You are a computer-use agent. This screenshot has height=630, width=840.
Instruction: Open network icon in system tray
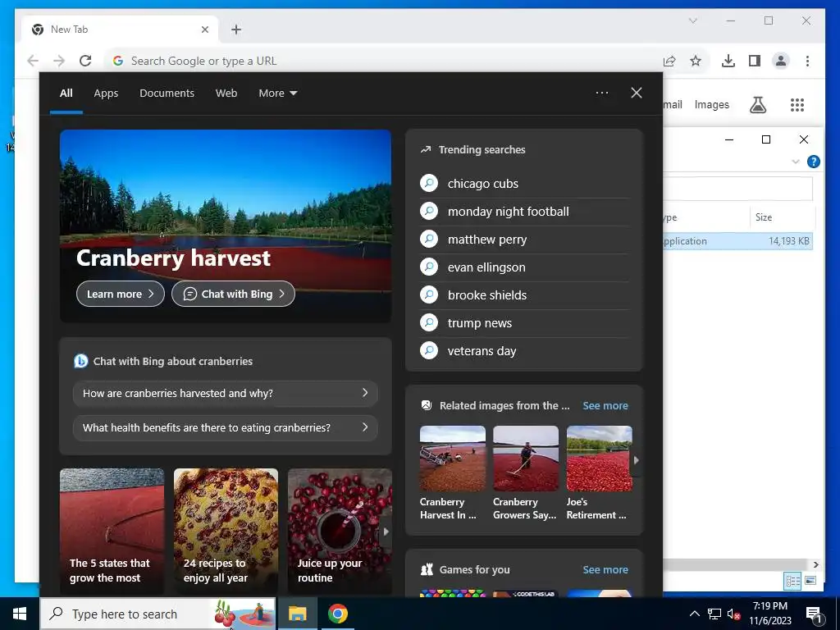714,614
